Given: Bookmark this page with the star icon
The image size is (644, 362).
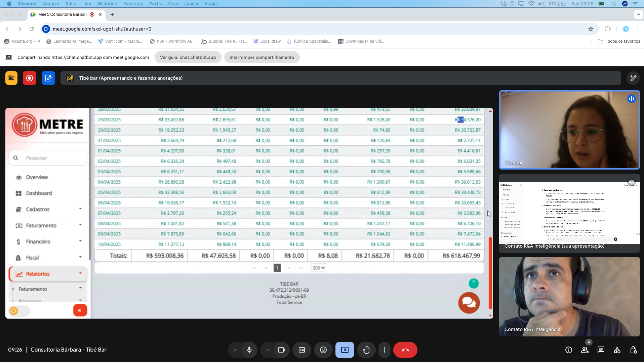Looking at the screenshot, I should 591,29.
